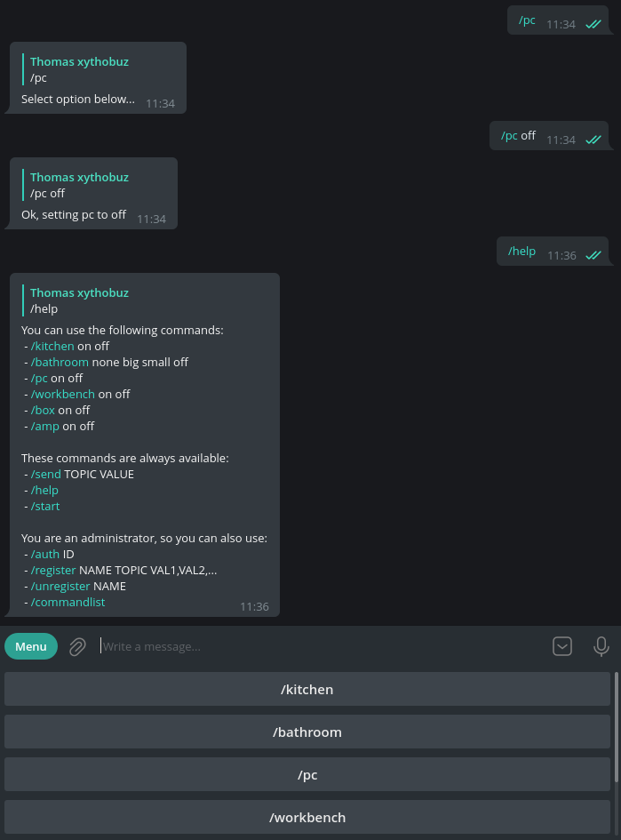
Task: Click the /commandlist command link
Action: [x=68, y=602]
